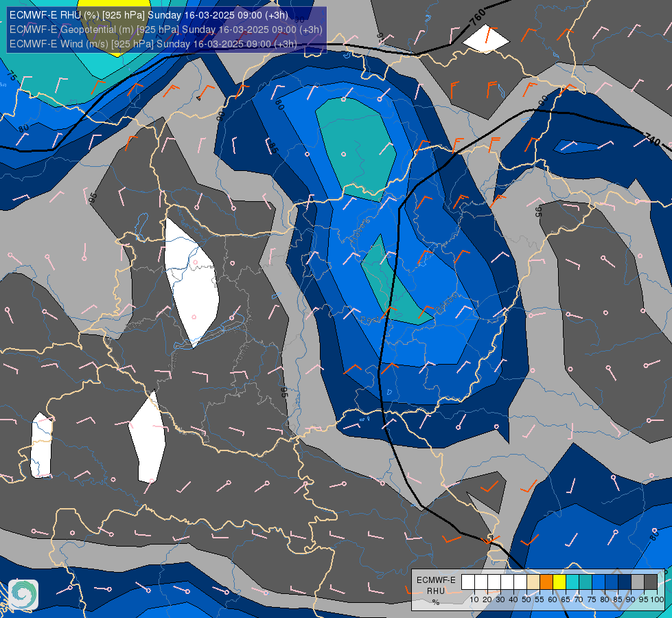Click the legend tick label 60
Screen dimensions: 672x618
click(553, 599)
